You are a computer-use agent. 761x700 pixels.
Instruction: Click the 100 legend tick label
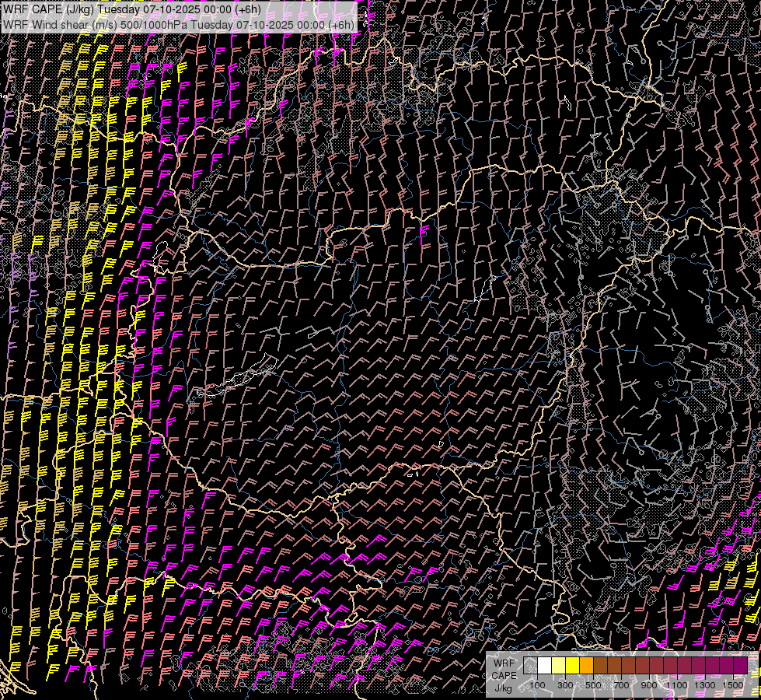click(x=537, y=685)
